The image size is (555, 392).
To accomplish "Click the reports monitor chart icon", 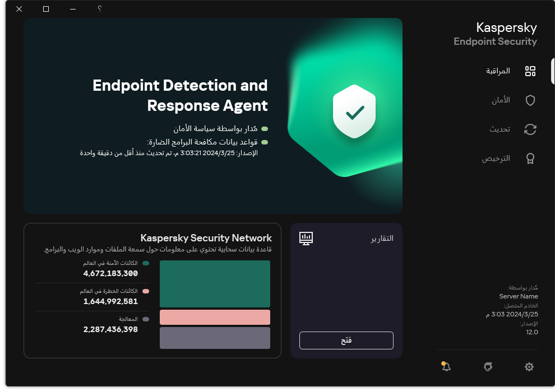I will pos(306,239).
